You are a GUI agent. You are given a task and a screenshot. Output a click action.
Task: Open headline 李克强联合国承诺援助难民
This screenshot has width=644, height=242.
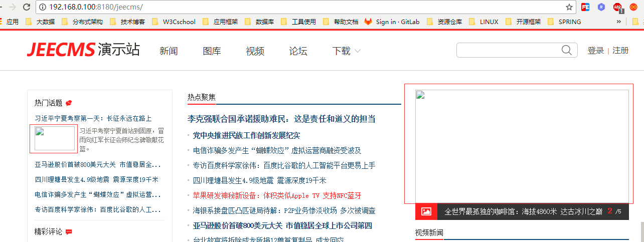pyautogui.click(x=281, y=119)
